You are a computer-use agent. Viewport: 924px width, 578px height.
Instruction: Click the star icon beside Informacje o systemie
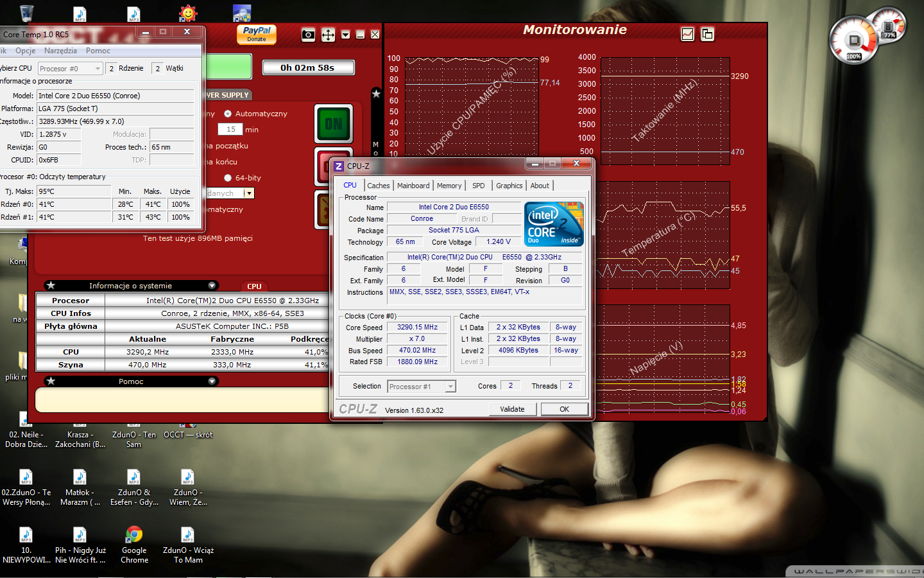pos(51,286)
